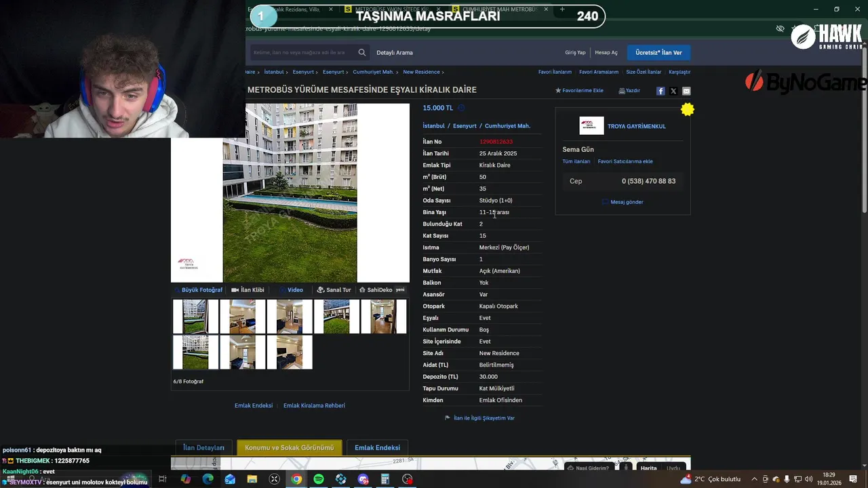The image size is (868, 488).
Task: Open Detaylı Arama advanced search
Action: tap(395, 53)
